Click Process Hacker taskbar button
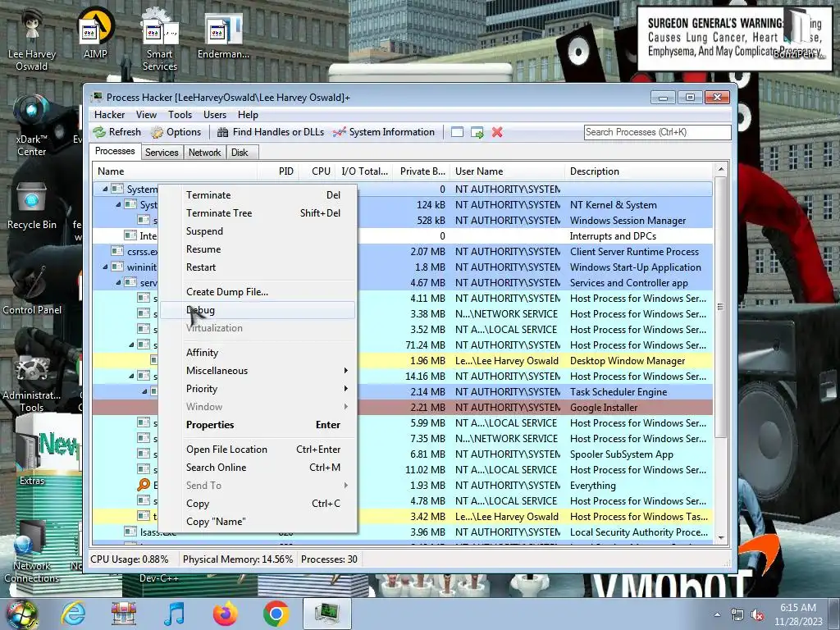This screenshot has width=840, height=630. click(x=326, y=614)
